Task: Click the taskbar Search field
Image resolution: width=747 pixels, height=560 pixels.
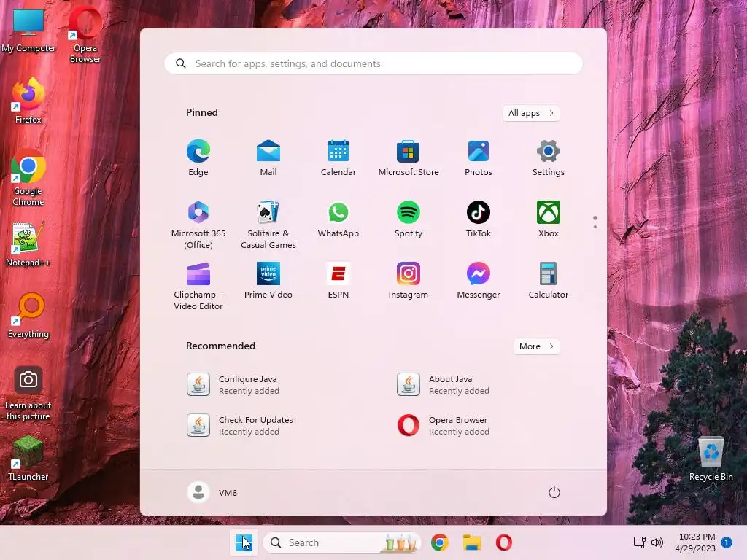Action: tap(342, 542)
